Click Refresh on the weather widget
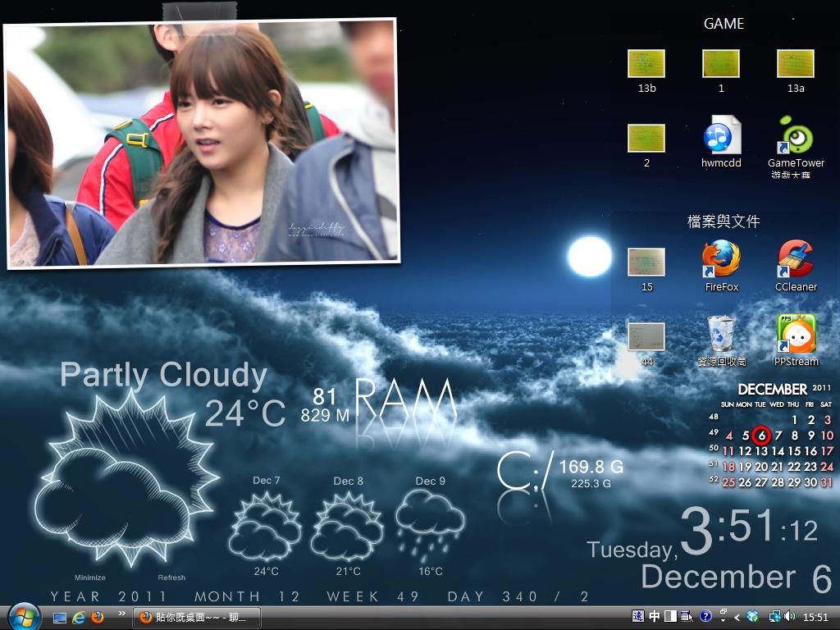Image resolution: width=840 pixels, height=630 pixels. click(x=171, y=577)
